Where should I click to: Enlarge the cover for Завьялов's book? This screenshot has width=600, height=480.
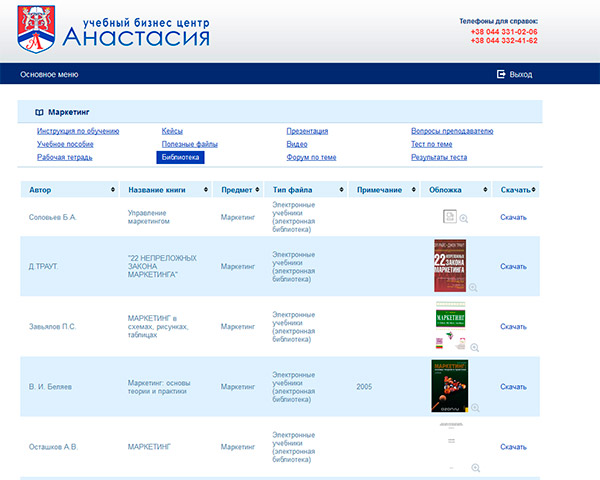coord(474,347)
